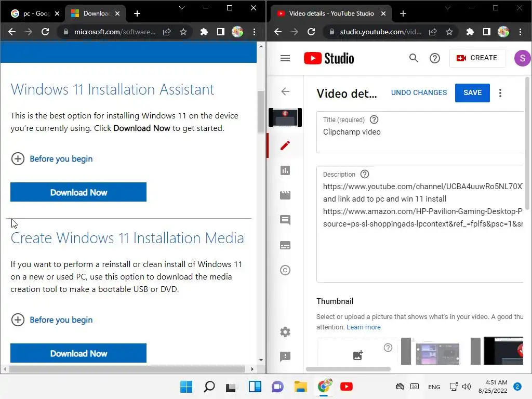The image size is (532, 399).
Task: Open the Editor clapperboard sidebar icon
Action: [x=285, y=195]
